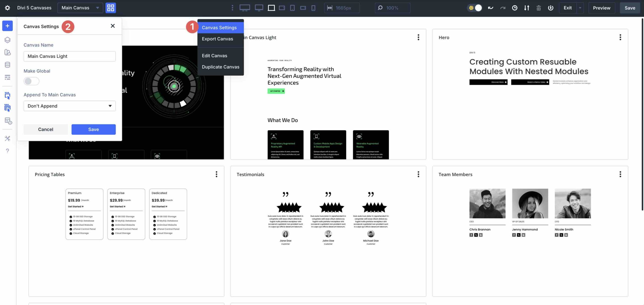Open help via the question mark icon
This screenshot has height=305, width=644.
click(7, 151)
